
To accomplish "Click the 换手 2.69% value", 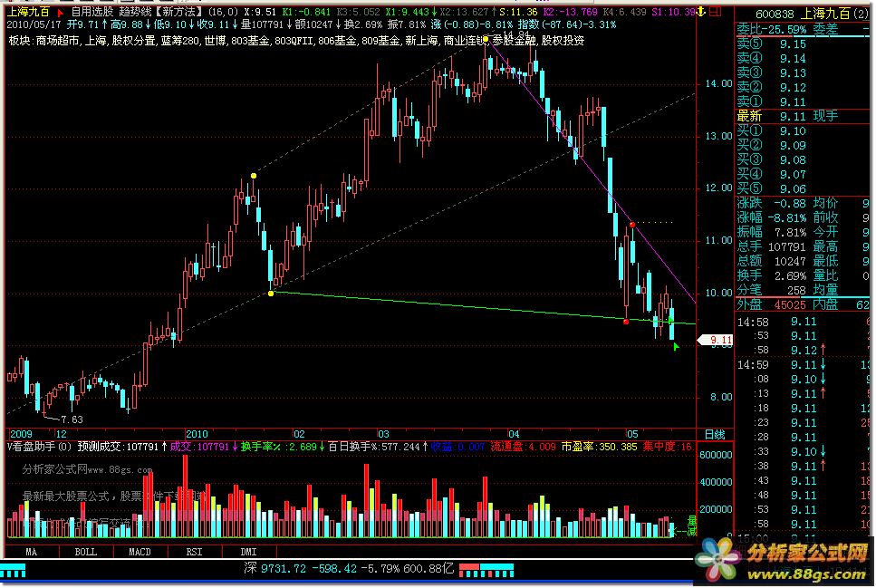I will [x=790, y=276].
